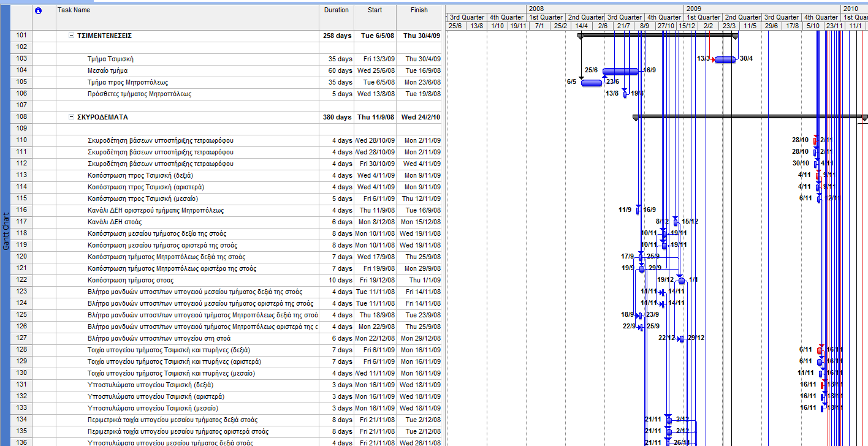Select task Τμήμα προς Μητροπόλεως
Viewport: 868px width, 446px height.
click(x=128, y=83)
